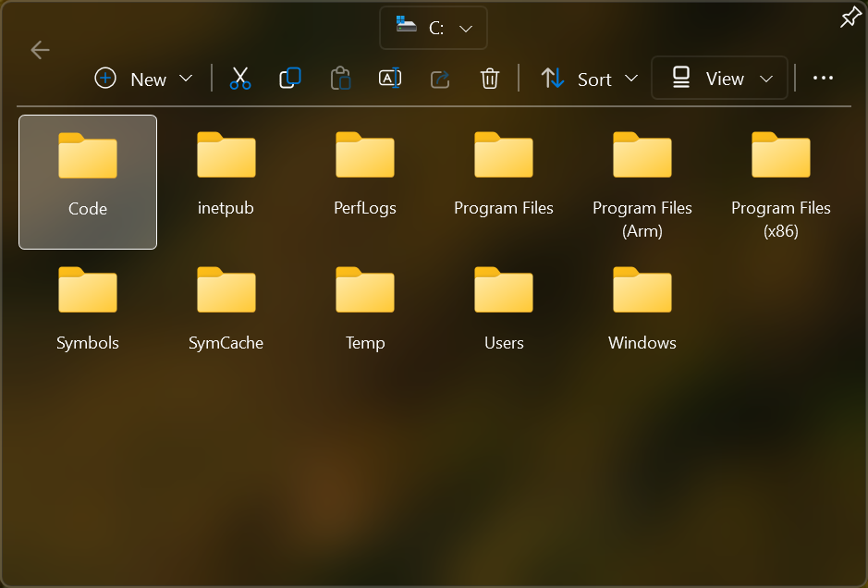The height and width of the screenshot is (588, 868).
Task: Select the Program Files folder
Action: (x=504, y=182)
